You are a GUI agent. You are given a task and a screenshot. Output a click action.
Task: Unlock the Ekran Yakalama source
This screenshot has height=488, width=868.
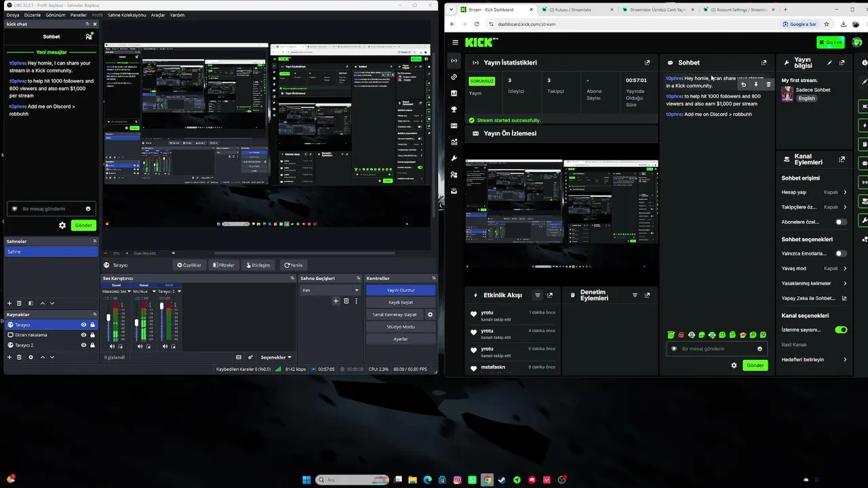pos(93,335)
